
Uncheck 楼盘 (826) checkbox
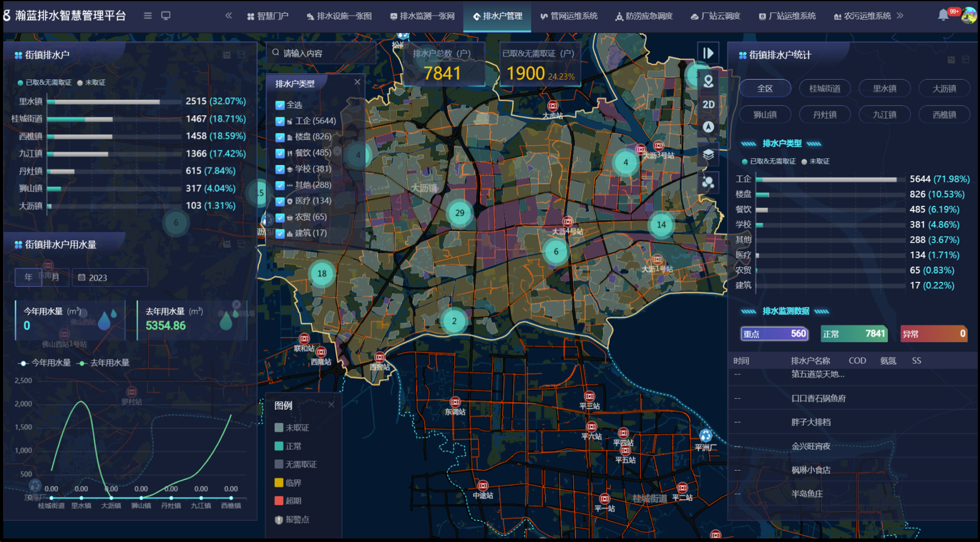(280, 137)
